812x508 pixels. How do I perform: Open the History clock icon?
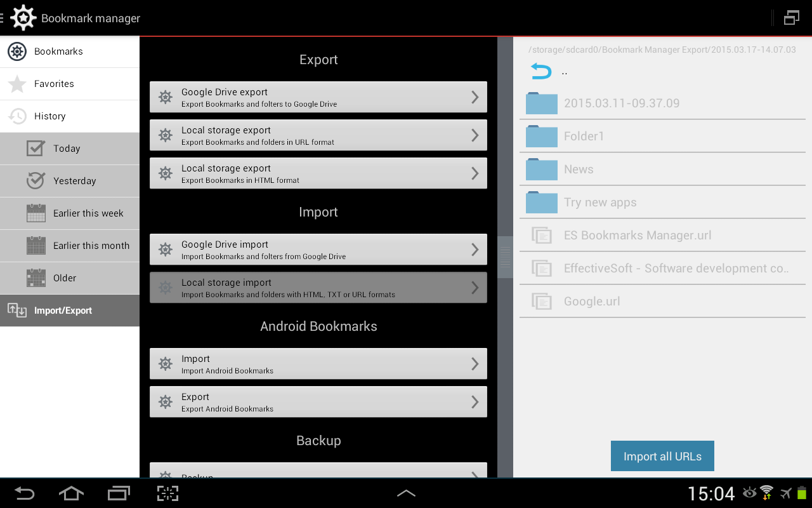point(18,116)
